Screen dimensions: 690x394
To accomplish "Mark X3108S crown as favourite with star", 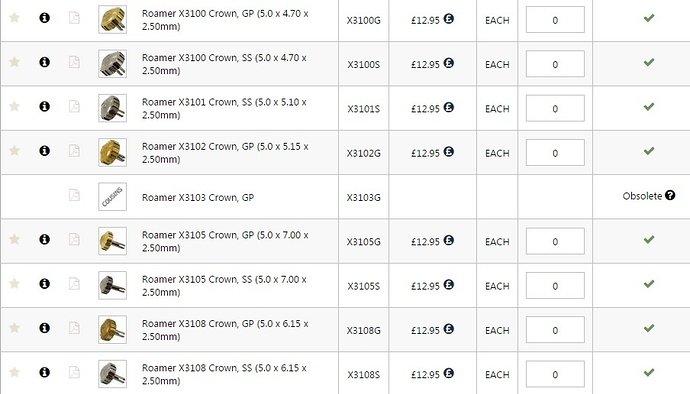I will 15,372.
